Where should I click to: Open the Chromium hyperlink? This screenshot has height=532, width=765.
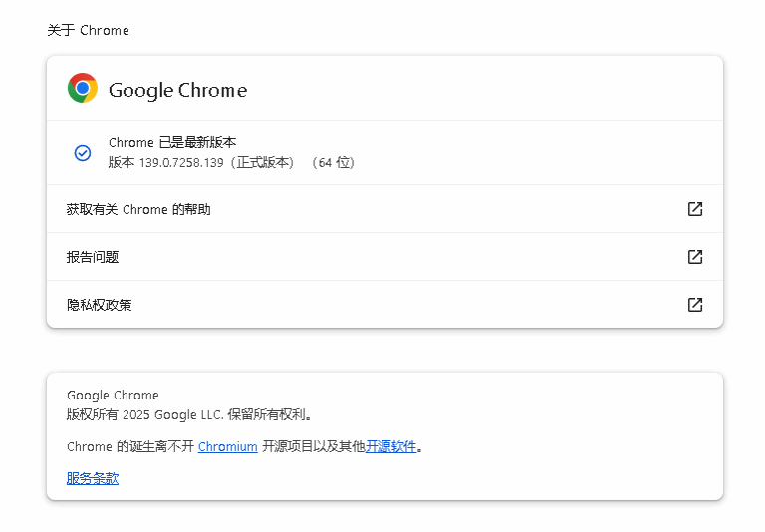[227, 447]
